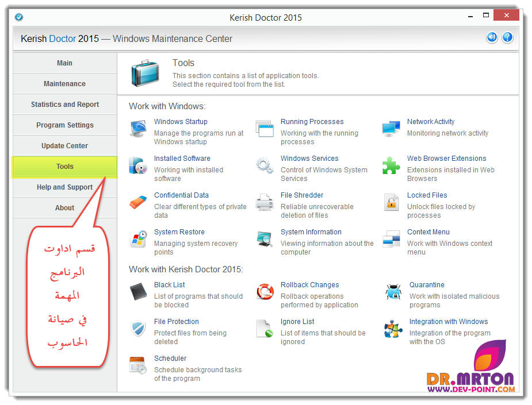This screenshot has width=532, height=405.
Task: Select the Tools section in sidebar
Action: coord(65,167)
